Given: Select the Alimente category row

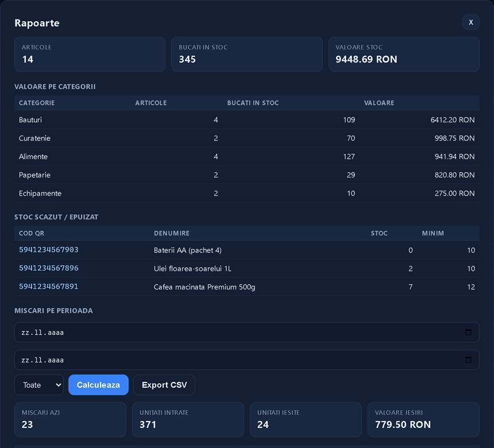Looking at the screenshot, I should pos(247,157).
